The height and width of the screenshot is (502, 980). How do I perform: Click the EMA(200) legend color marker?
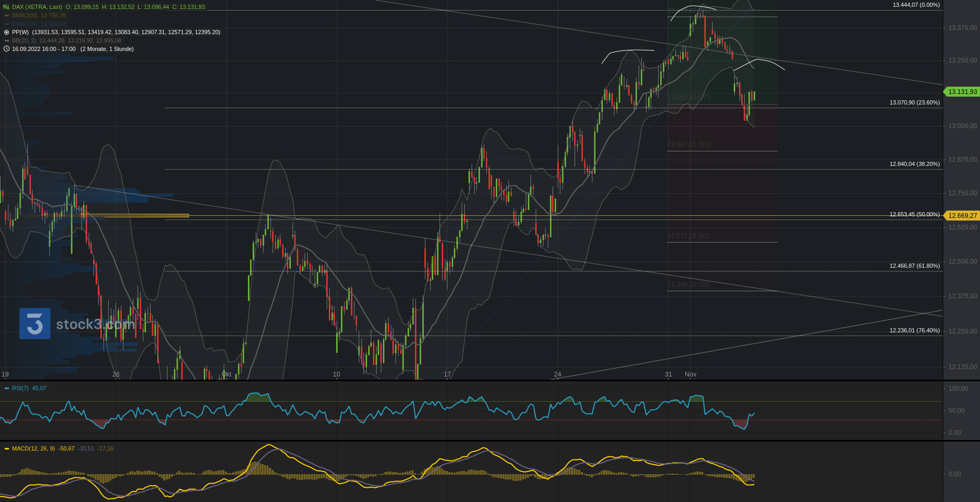7,24
